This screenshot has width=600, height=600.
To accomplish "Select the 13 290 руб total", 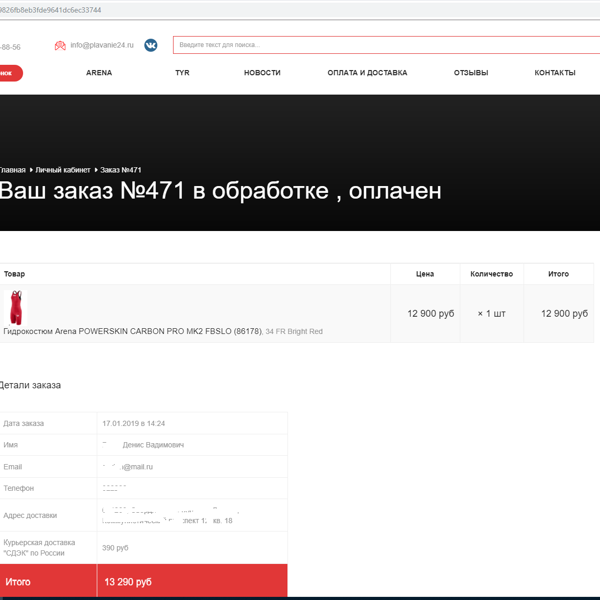I will coord(128,582).
